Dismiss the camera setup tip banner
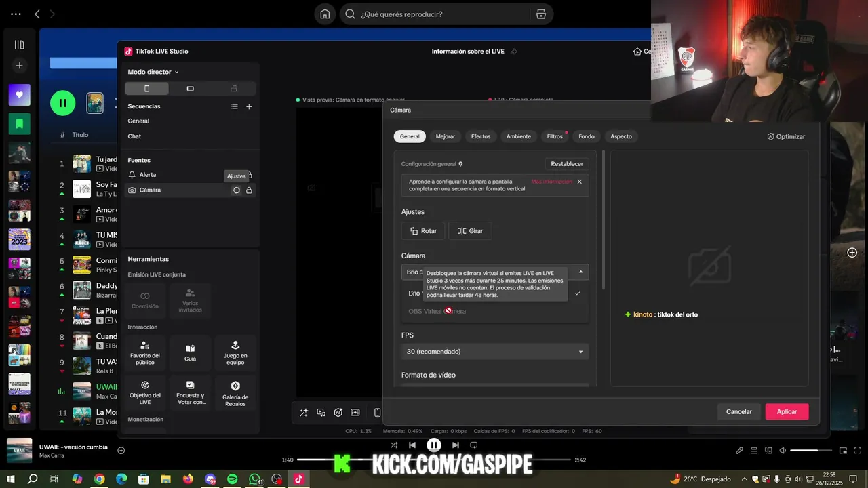Image resolution: width=868 pixels, height=488 pixels. pos(579,182)
